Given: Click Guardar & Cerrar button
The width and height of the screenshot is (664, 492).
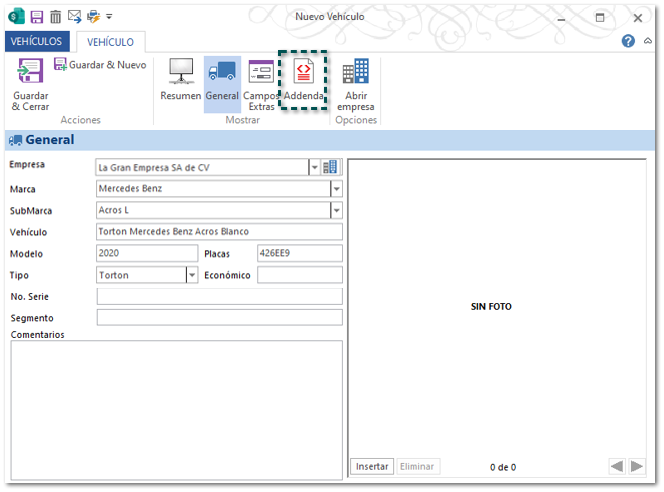Looking at the screenshot, I should 30,84.
